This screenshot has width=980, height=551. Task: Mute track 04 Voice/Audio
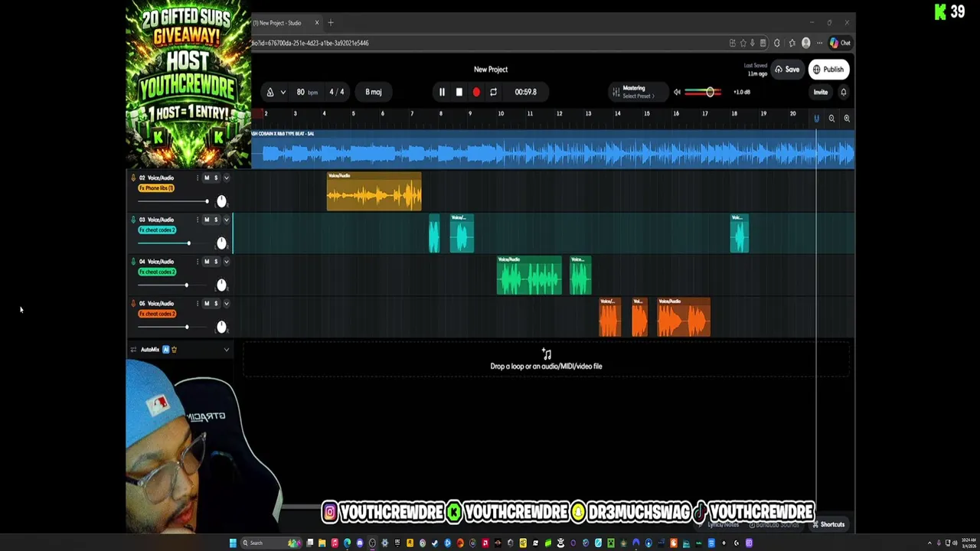click(x=207, y=262)
